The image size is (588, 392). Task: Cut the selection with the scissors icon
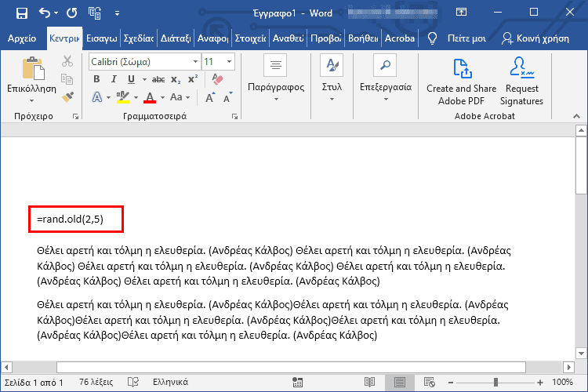(67, 61)
